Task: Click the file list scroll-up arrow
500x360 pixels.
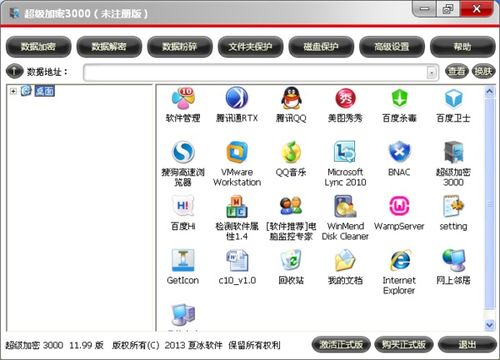Action: (490, 92)
